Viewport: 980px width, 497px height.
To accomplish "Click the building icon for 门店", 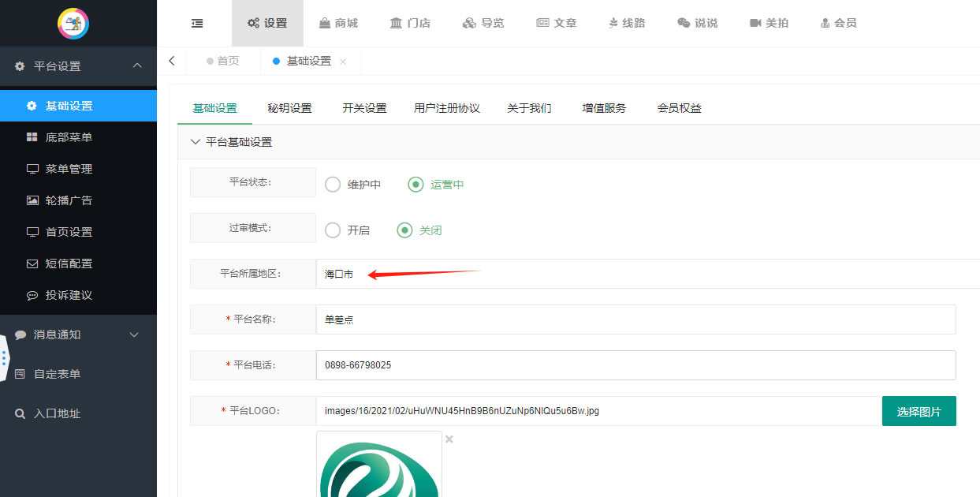I will (396, 24).
